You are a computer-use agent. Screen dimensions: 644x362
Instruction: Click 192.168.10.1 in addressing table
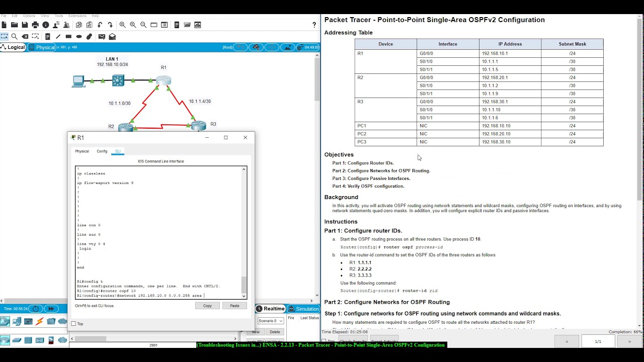click(495, 53)
